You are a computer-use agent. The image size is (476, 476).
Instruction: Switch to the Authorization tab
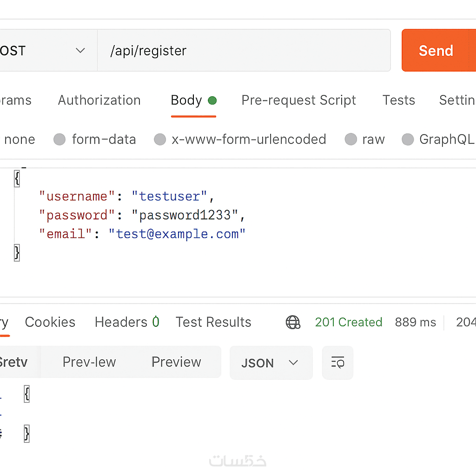click(99, 100)
